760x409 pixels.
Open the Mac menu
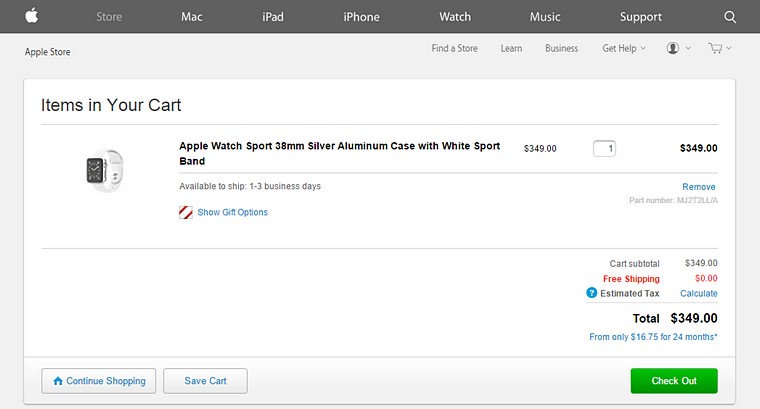(x=193, y=17)
